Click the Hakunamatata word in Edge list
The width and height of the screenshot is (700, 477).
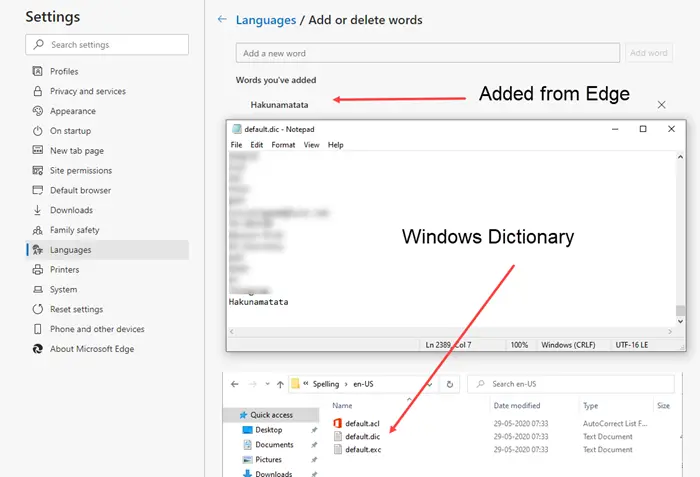click(x=279, y=105)
